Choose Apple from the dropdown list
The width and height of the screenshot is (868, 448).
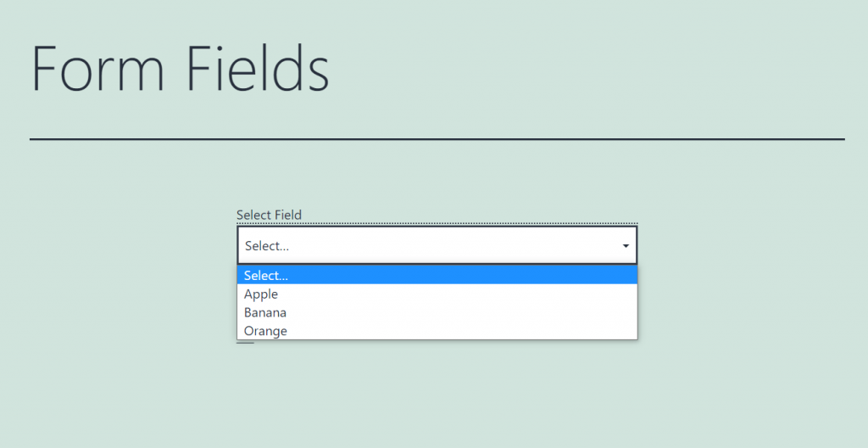pyautogui.click(x=437, y=294)
